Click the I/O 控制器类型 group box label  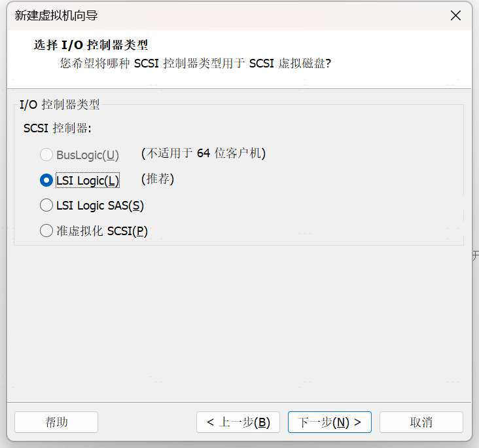click(x=60, y=104)
